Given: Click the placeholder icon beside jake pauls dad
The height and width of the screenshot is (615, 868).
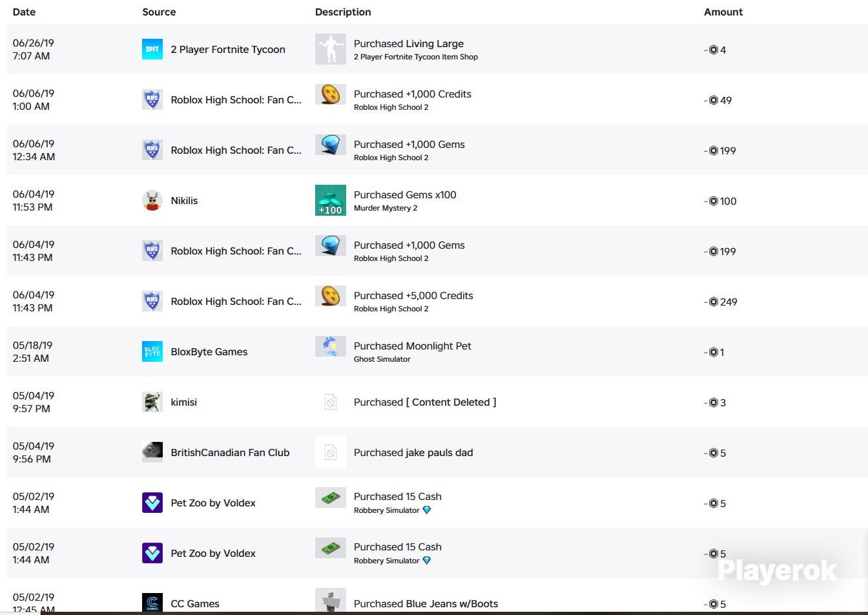Looking at the screenshot, I should pyautogui.click(x=331, y=452).
